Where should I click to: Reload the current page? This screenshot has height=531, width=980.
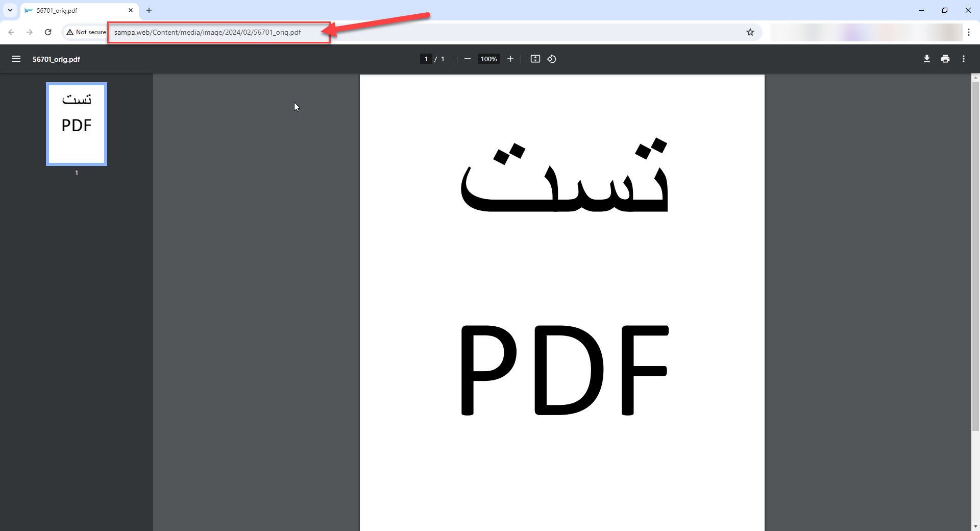point(47,32)
